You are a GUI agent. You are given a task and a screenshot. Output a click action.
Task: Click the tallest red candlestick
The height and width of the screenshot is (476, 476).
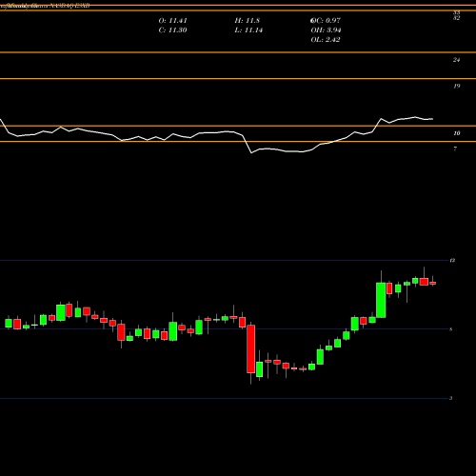pyautogui.click(x=251, y=349)
